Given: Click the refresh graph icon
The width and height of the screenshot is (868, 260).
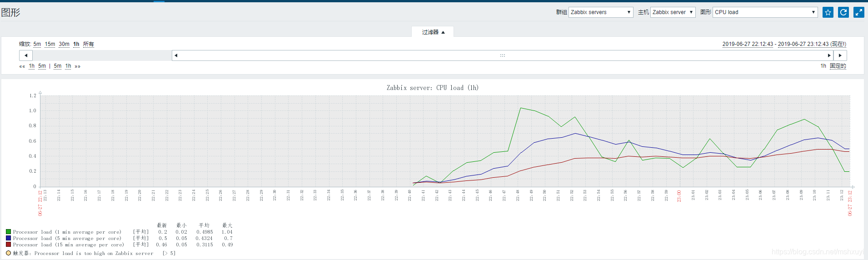Looking at the screenshot, I should (x=843, y=12).
